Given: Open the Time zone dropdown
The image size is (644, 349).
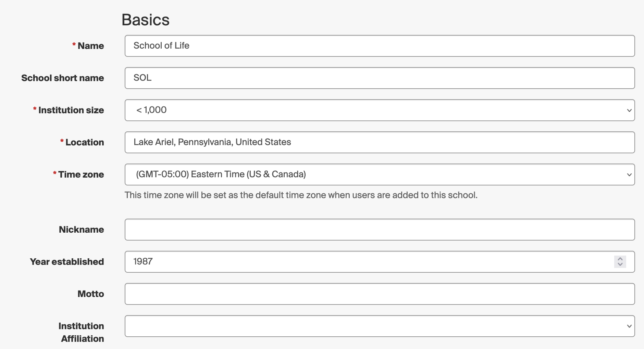Looking at the screenshot, I should [x=380, y=174].
